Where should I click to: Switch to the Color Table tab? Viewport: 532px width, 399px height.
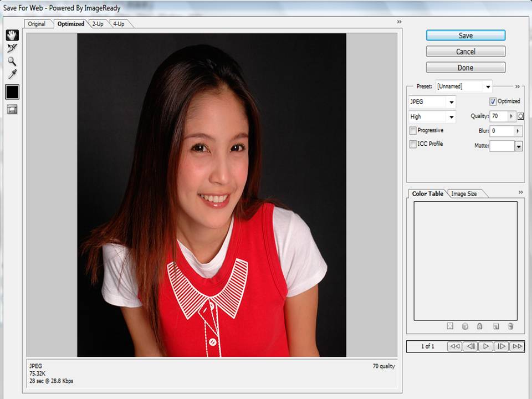pyautogui.click(x=427, y=194)
